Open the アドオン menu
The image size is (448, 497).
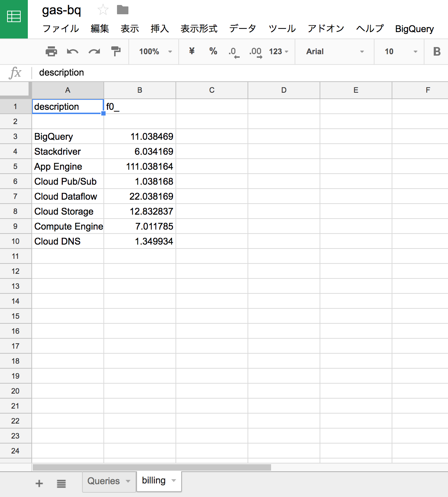[x=326, y=29]
